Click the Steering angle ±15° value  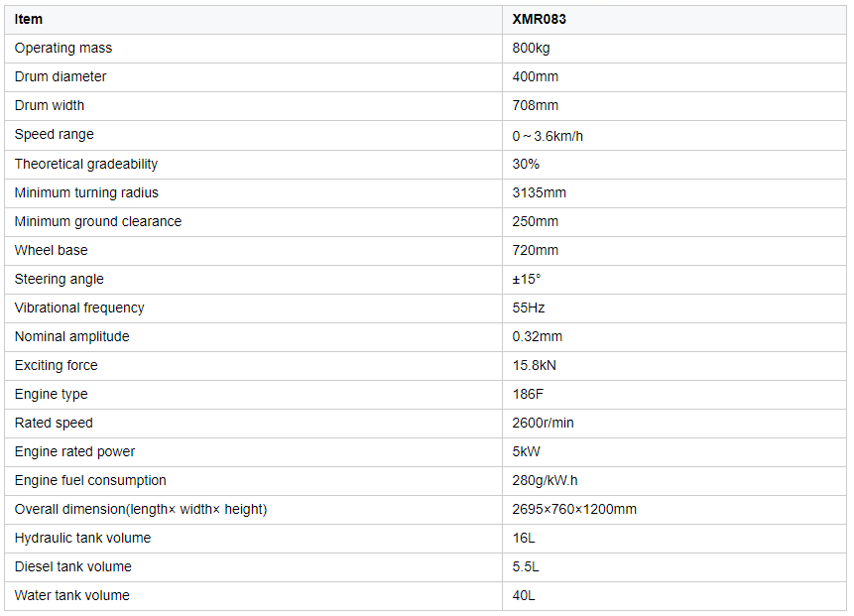[x=526, y=280]
